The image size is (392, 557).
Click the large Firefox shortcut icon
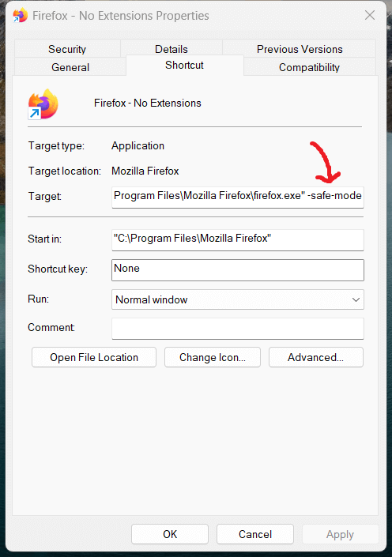click(43, 104)
